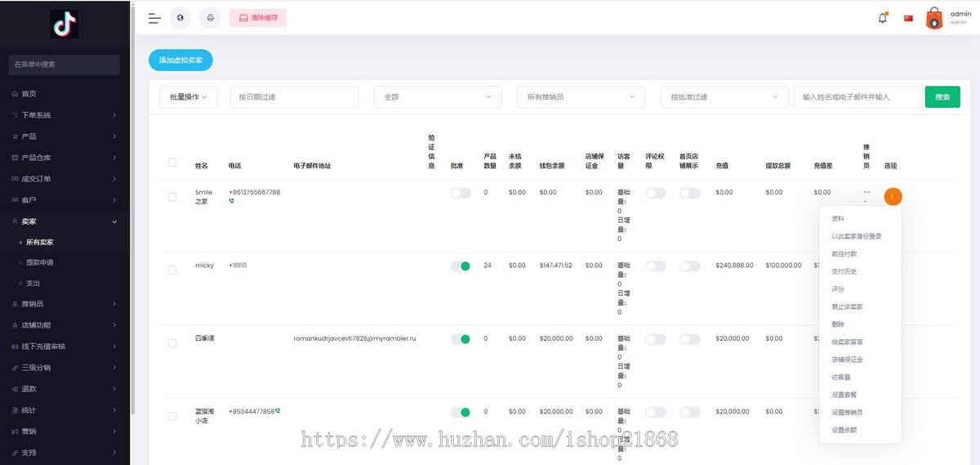Click the green 搜索 button
The height and width of the screenshot is (465, 980).
[942, 96]
